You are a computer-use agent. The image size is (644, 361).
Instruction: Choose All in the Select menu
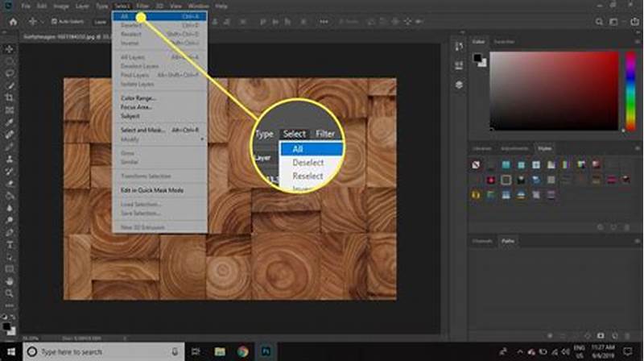pos(159,16)
